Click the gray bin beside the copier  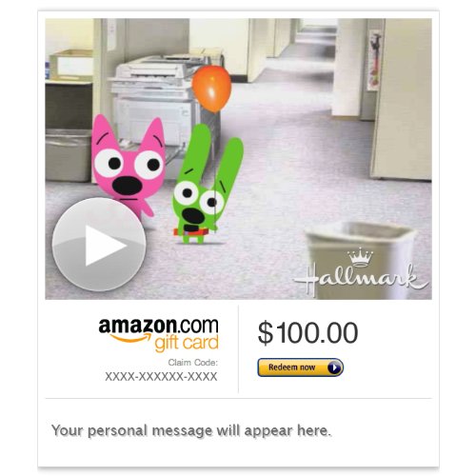point(69,154)
